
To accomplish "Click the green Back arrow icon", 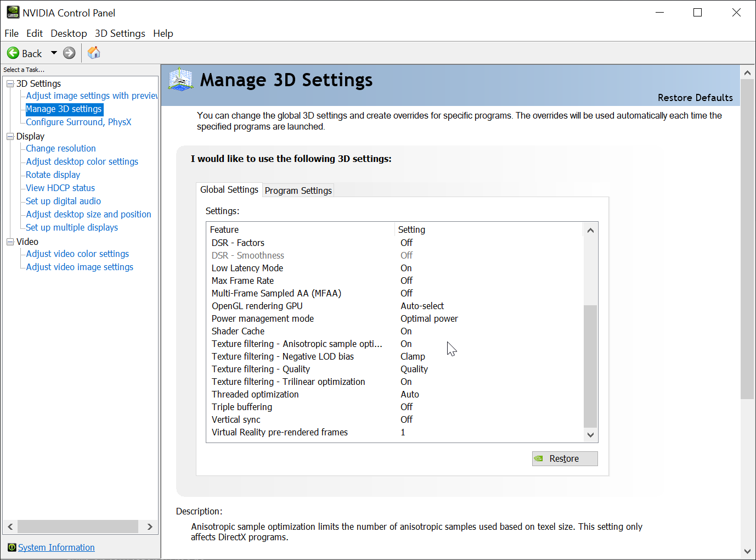I will (x=13, y=53).
